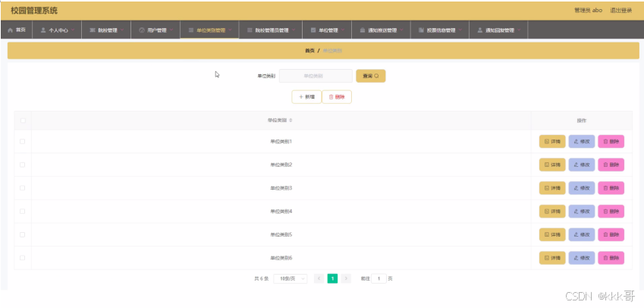
Task: Go to previous page arrow in pagination
Action: (319, 279)
